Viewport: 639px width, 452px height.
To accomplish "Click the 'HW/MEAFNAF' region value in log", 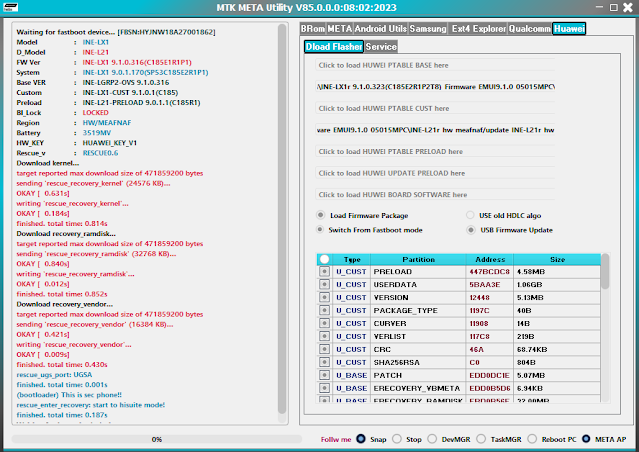I will click(107, 123).
